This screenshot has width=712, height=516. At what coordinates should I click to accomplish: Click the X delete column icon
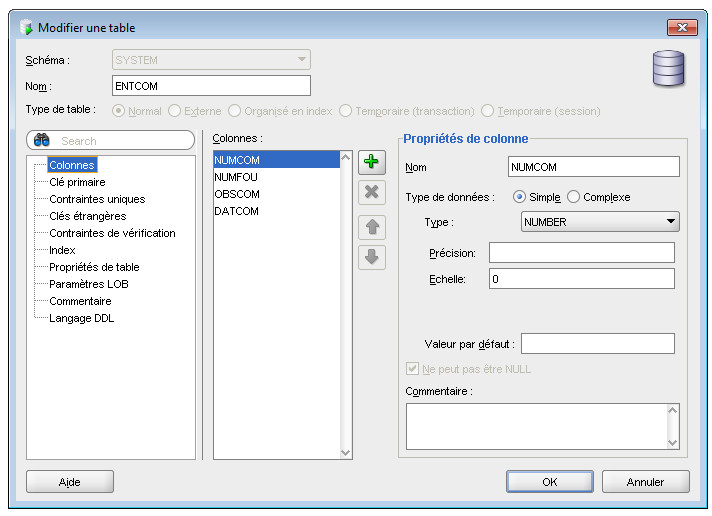pos(372,192)
